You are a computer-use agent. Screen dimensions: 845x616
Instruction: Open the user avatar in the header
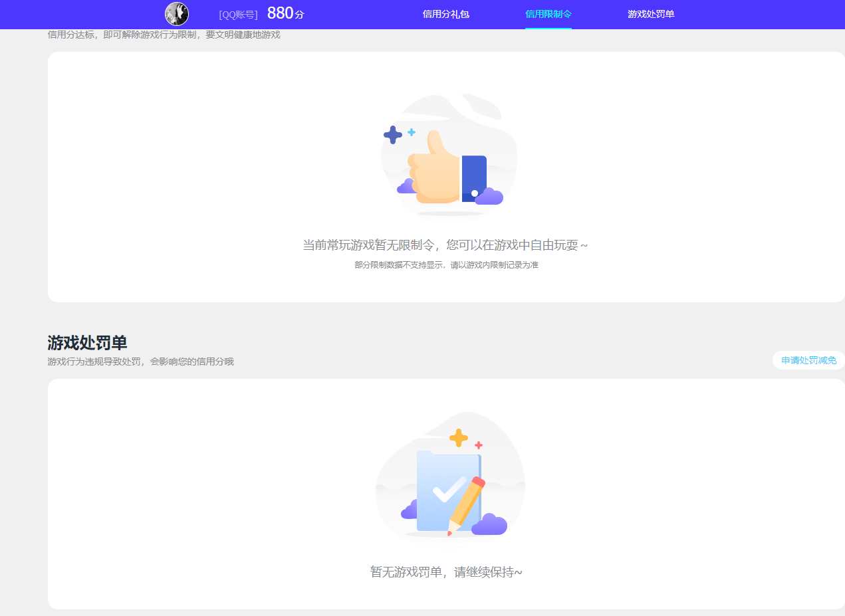click(x=177, y=14)
